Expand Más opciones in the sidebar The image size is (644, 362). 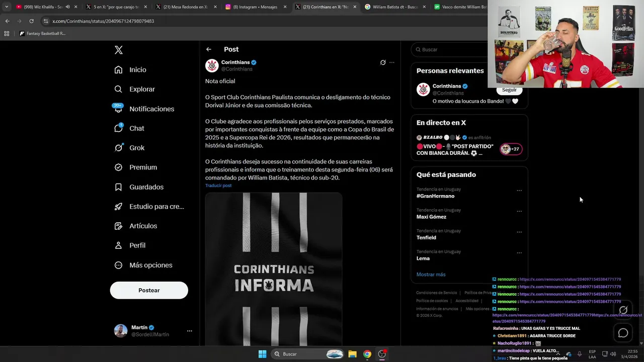pos(144,265)
